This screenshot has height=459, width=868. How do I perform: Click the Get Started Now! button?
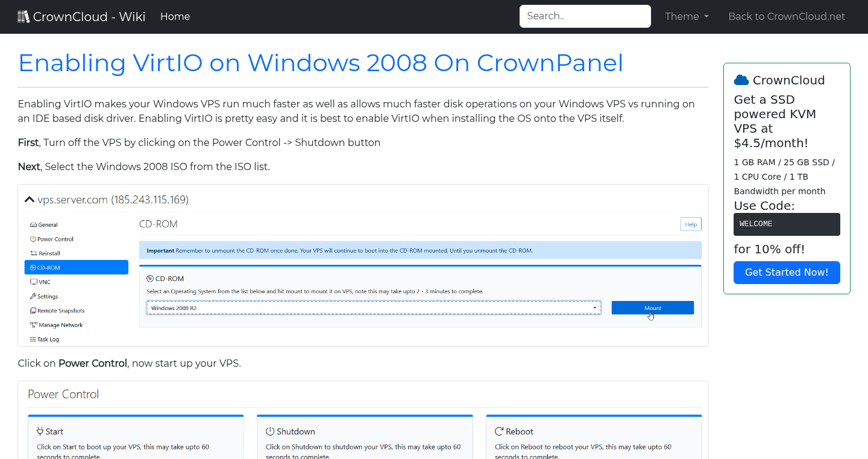point(787,273)
